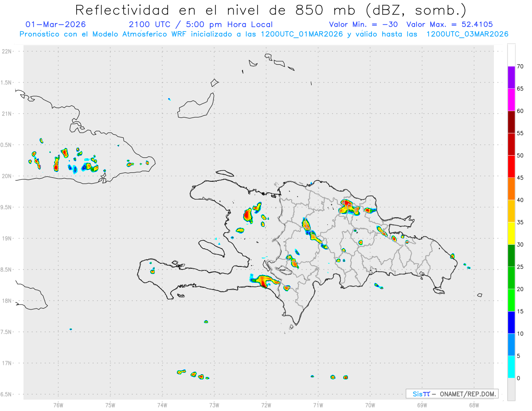Screen dimensions: 532x411
Task: Click the dark blue 10–15 dBZ colorbar segment
Action: tap(511, 322)
